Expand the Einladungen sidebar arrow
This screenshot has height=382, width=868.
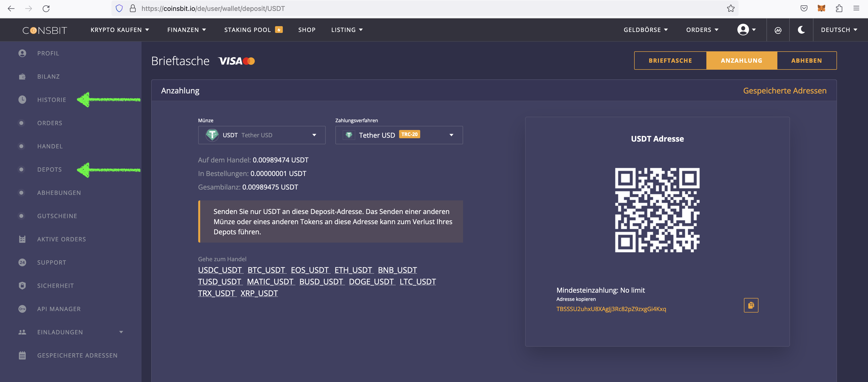121,332
